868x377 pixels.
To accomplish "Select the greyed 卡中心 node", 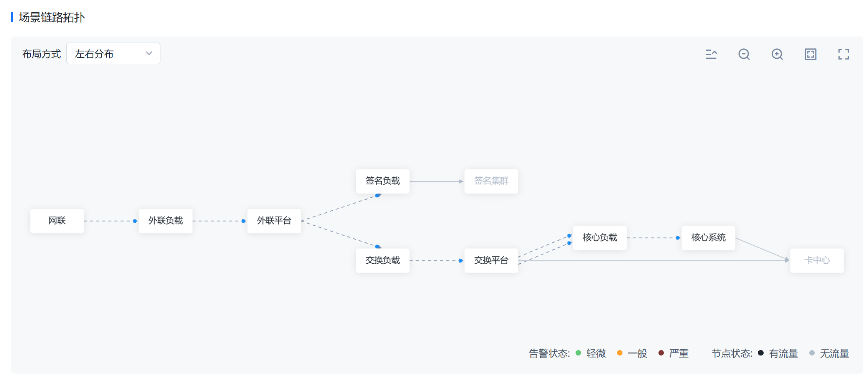I will [x=817, y=261].
